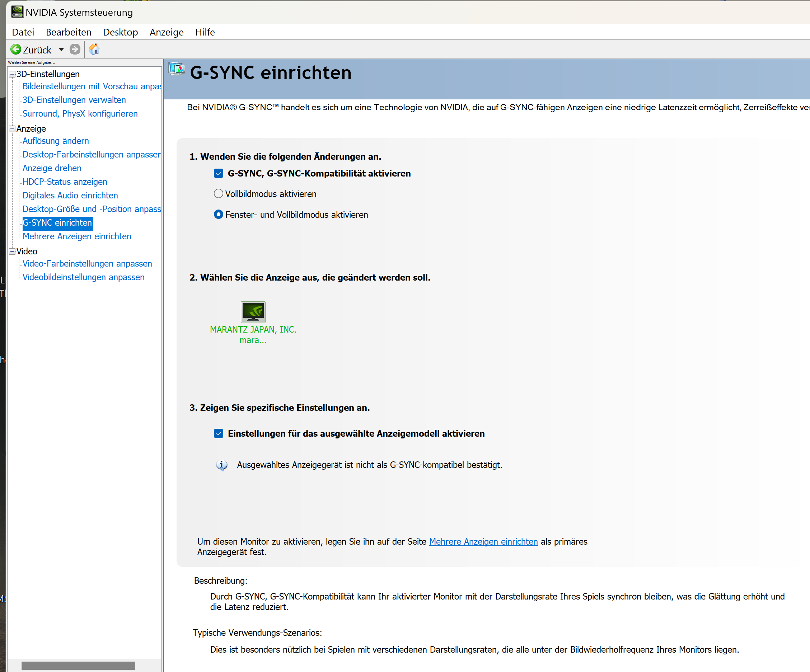Click the blue info icon beside compatibility notice
This screenshot has height=672, width=810.
[221, 465]
